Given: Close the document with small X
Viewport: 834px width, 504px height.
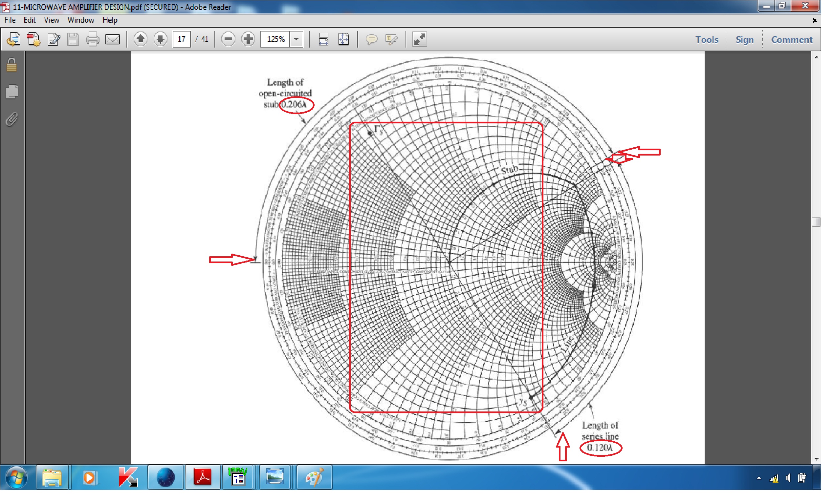Looking at the screenshot, I should (815, 21).
